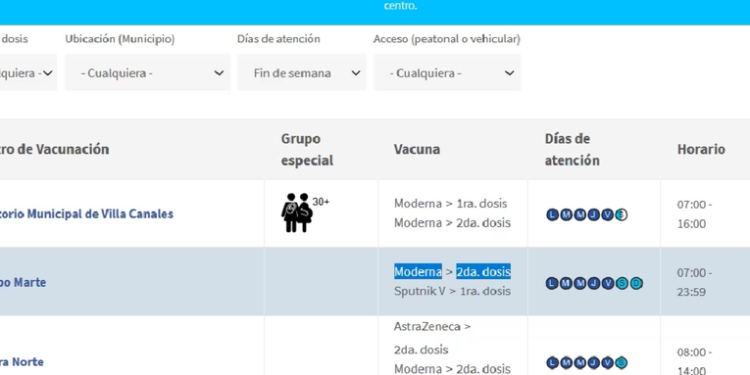Screen dimensions: 750x375
Task: Open the Marte vaccination center link
Action: [23, 282]
